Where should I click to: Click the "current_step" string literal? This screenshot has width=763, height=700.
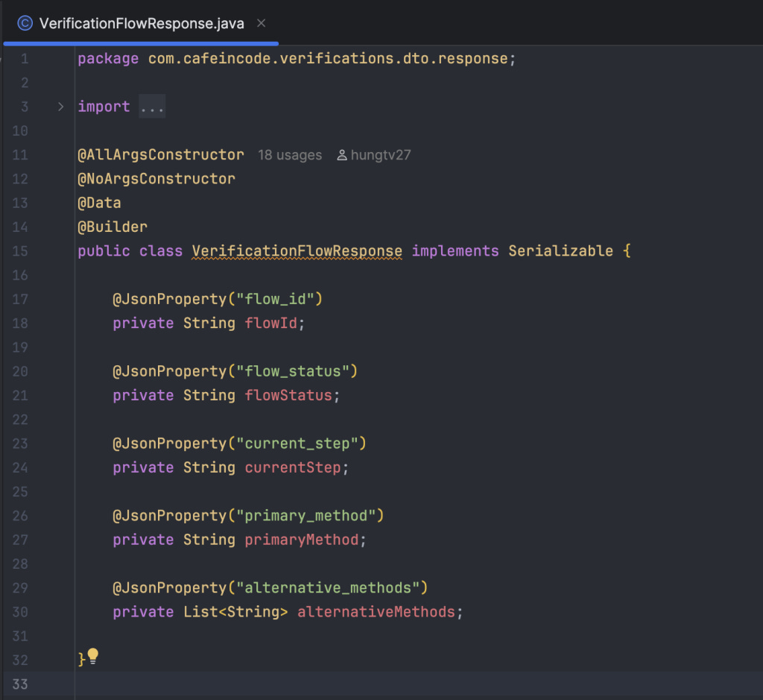tap(297, 444)
